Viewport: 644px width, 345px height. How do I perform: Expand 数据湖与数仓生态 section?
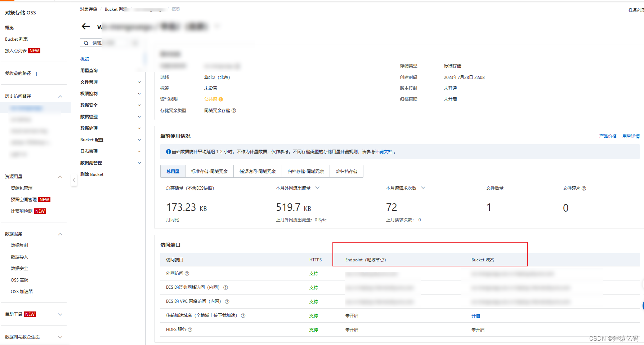[60, 337]
